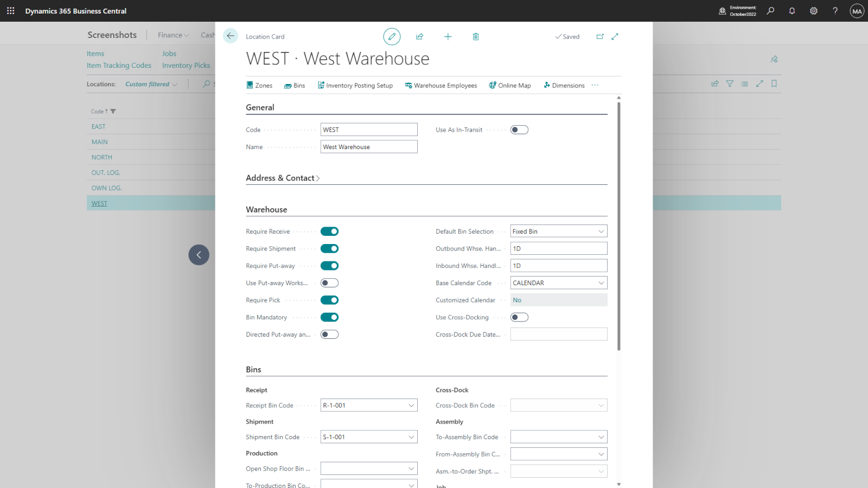Open card in new window icon
The image size is (868, 488).
600,36
